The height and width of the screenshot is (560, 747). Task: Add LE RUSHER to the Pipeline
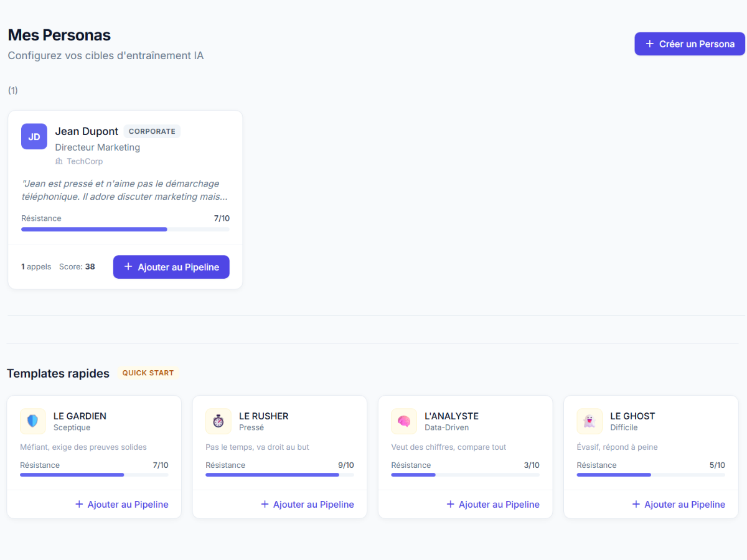coord(308,504)
